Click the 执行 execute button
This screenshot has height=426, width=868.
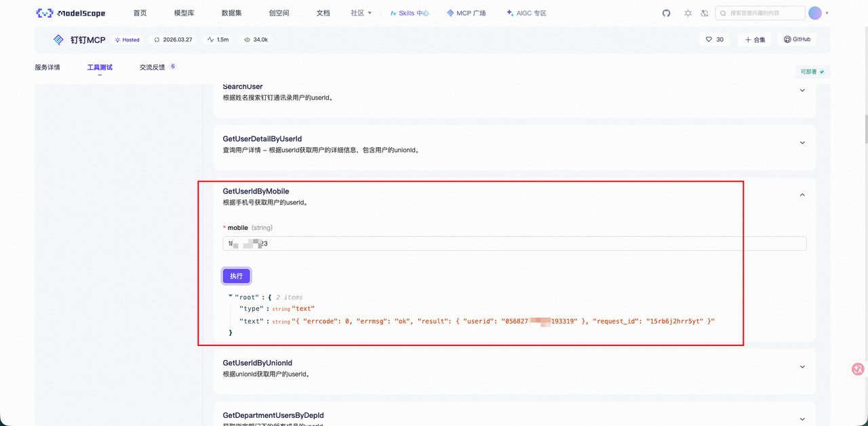click(236, 276)
